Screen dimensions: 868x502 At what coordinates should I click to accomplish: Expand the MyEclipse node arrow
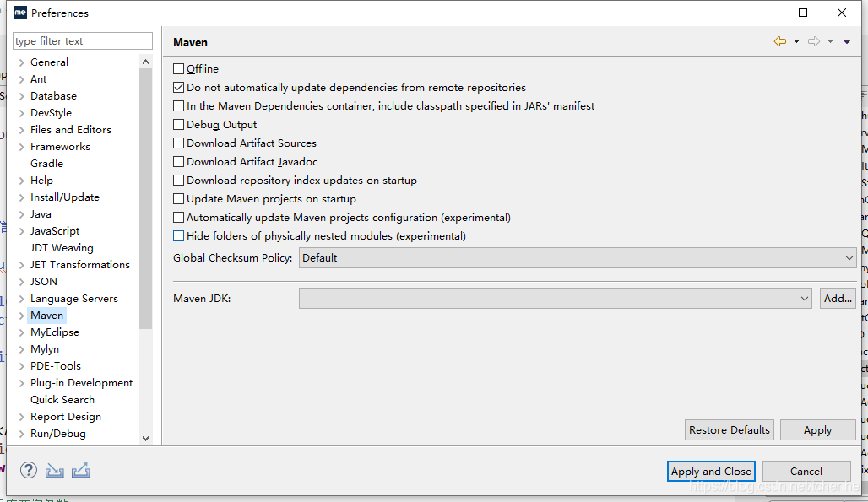coord(22,332)
